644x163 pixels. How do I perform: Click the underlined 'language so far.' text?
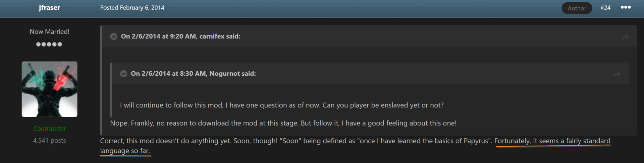[125, 151]
